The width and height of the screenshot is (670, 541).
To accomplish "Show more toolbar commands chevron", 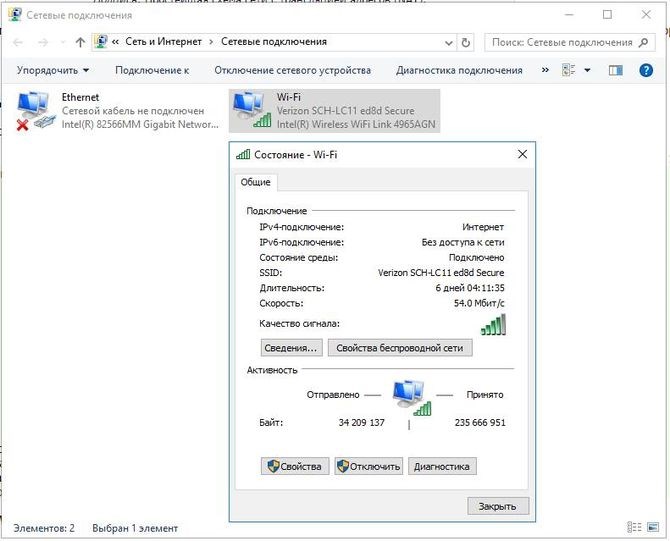I will [545, 70].
